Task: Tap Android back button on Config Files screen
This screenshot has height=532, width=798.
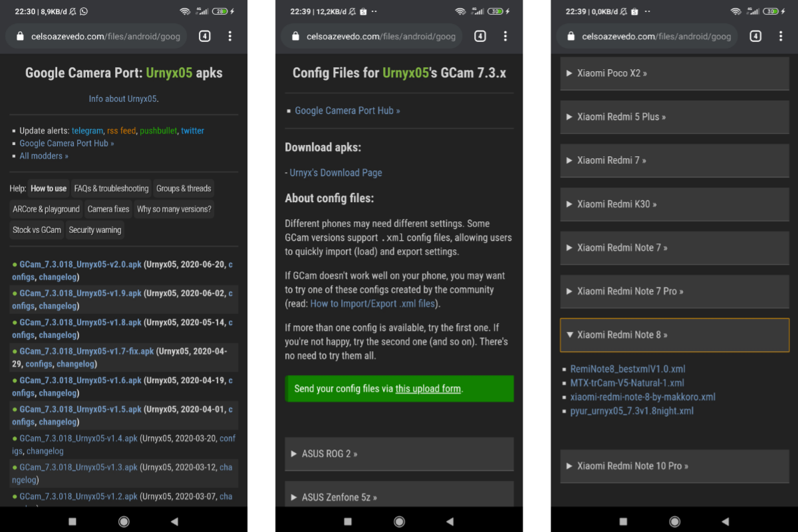Action: (450, 521)
